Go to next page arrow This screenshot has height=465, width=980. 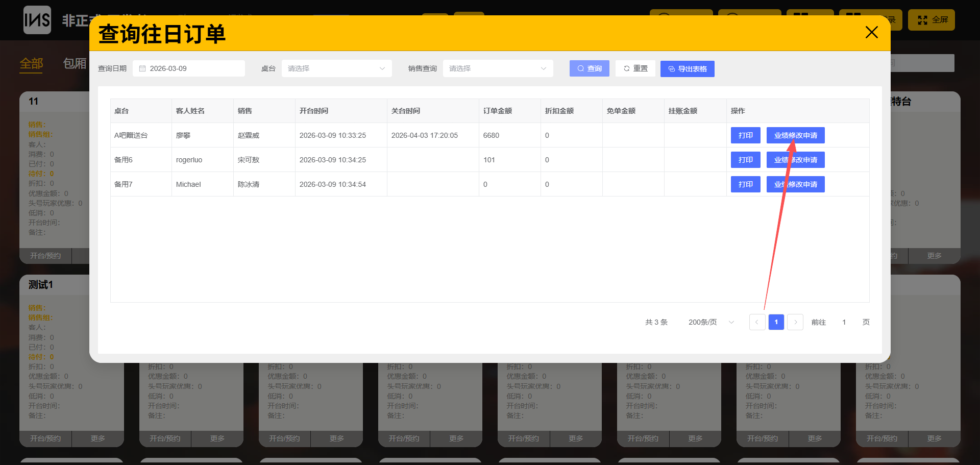pos(795,322)
